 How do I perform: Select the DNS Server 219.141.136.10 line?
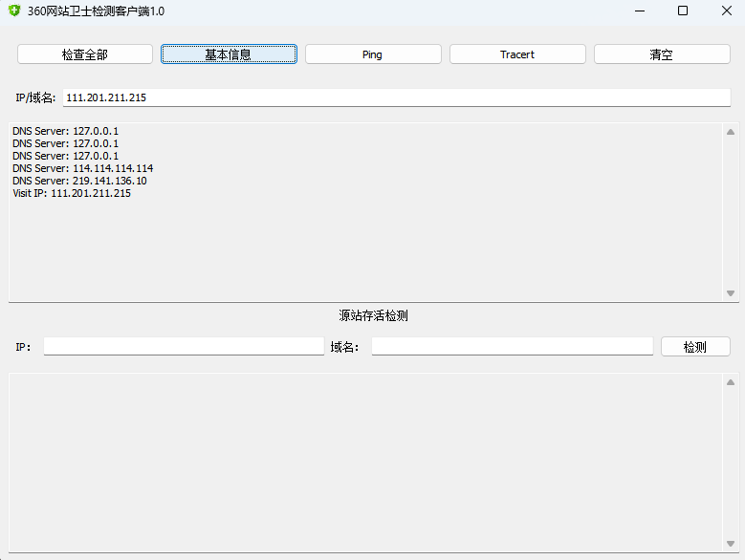(x=79, y=181)
